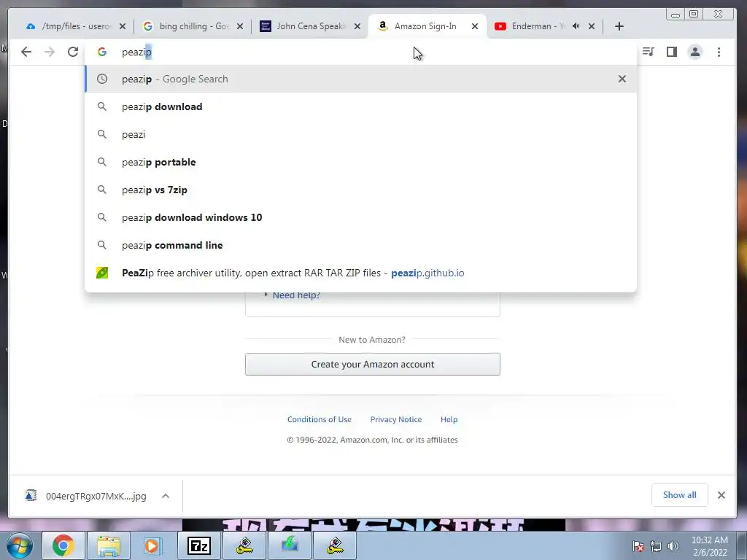Close the /tmp/files tab
The width and height of the screenshot is (747, 560).
click(x=123, y=26)
